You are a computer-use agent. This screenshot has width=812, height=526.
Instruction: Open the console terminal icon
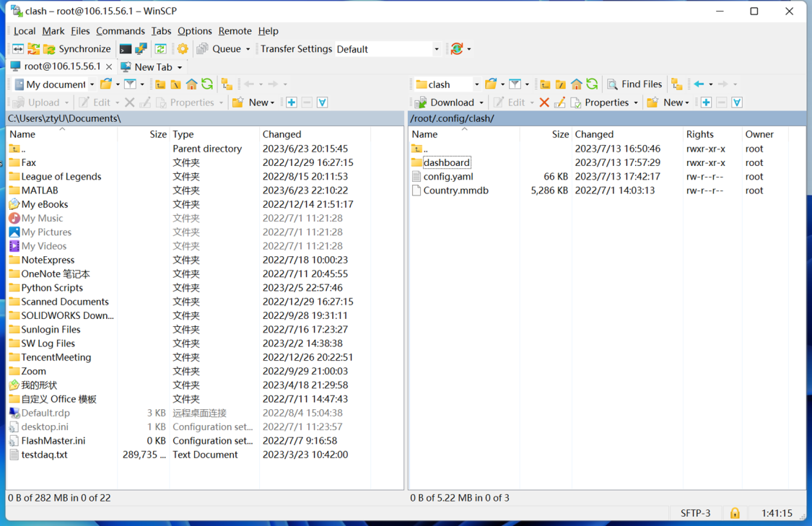tap(126, 48)
